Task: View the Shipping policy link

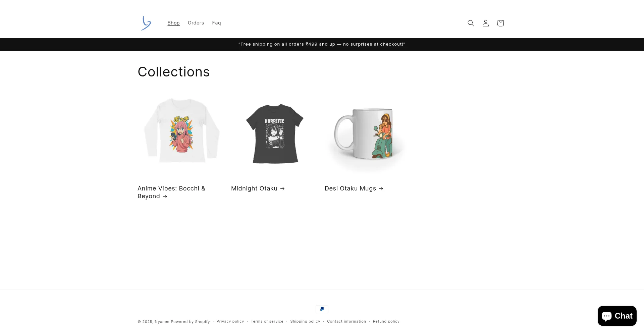Action: tap(305, 321)
